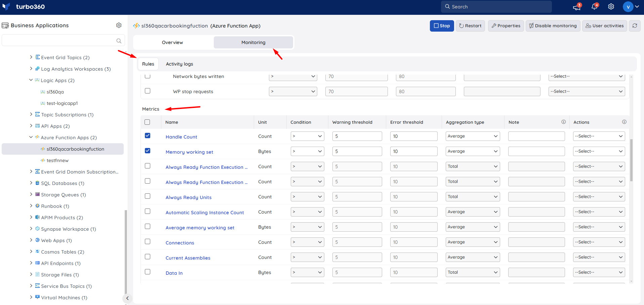Check the Current Assemblies checkbox
This screenshot has width=644, height=305.
148,257
